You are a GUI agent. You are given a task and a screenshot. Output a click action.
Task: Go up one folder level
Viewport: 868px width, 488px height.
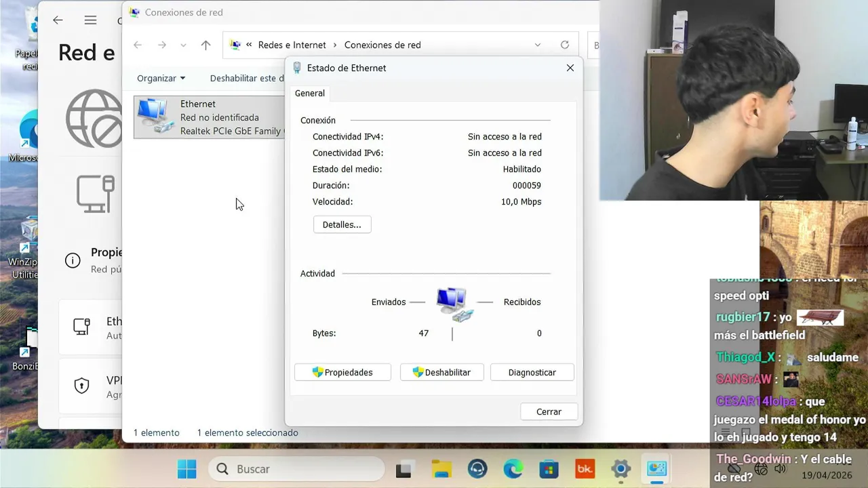205,45
